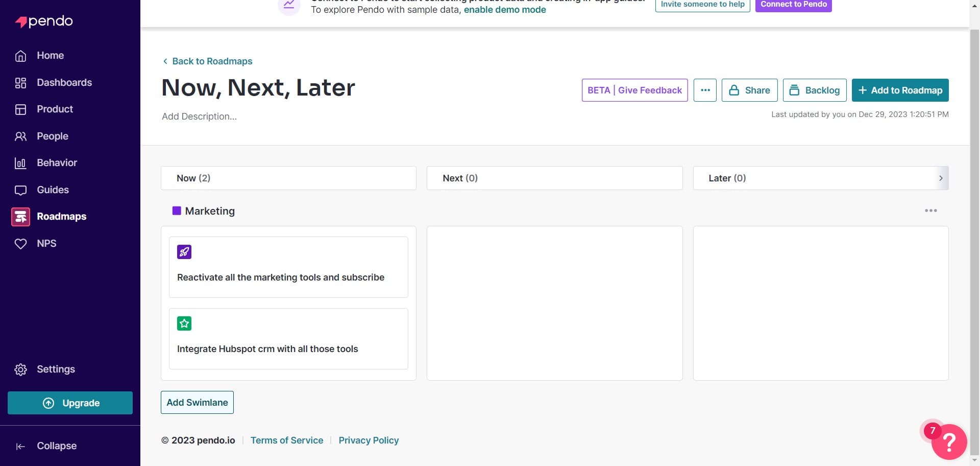Open Marketing swimlane three-dot options menu
980x466 pixels.
(x=930, y=211)
